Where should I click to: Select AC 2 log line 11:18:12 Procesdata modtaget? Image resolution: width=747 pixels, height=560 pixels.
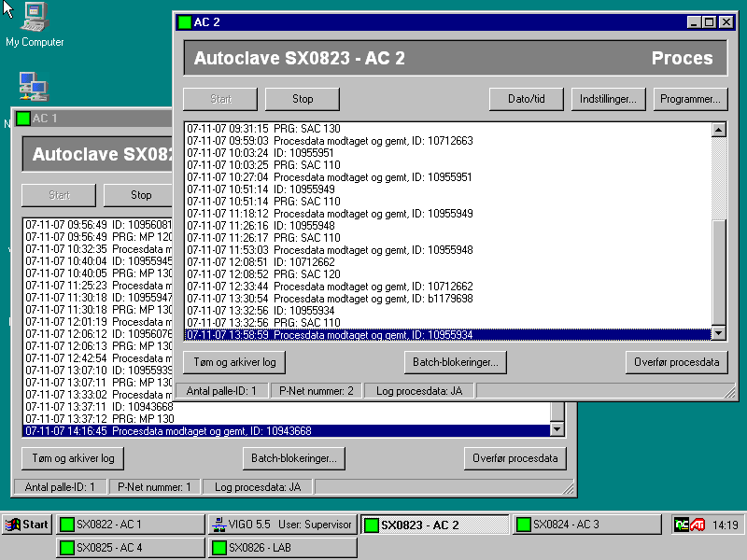click(x=448, y=214)
